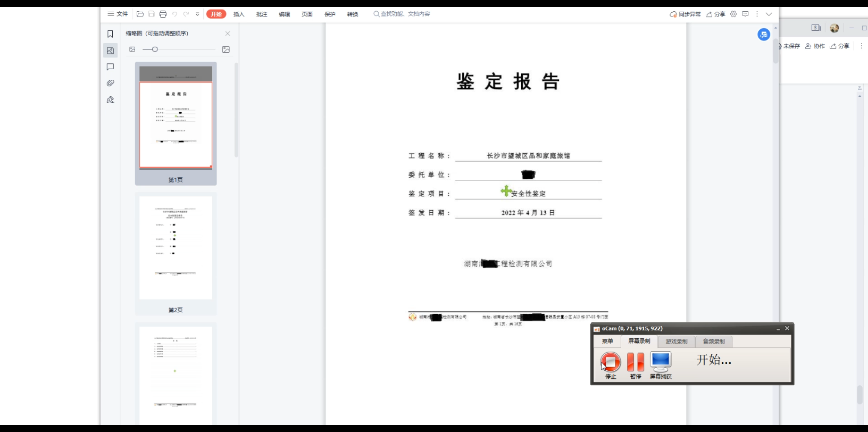Click the 鉴定报告 document title

[x=508, y=82]
